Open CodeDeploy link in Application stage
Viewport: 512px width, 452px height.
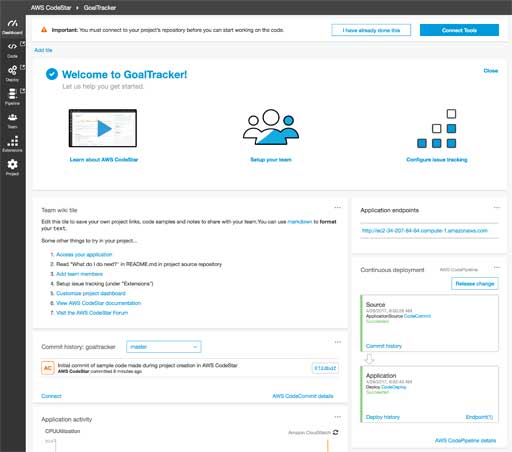point(394,387)
